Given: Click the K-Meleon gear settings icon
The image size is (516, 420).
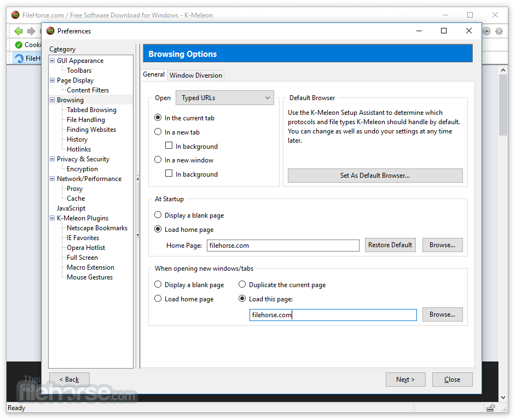Looking at the screenshot, I should [x=499, y=31].
